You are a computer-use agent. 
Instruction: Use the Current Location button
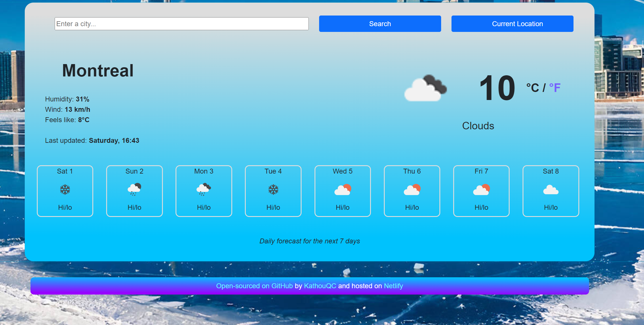[x=512, y=24]
